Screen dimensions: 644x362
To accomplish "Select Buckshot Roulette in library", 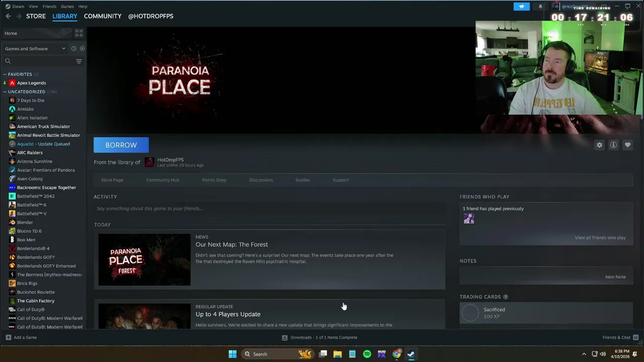I will [x=36, y=292].
